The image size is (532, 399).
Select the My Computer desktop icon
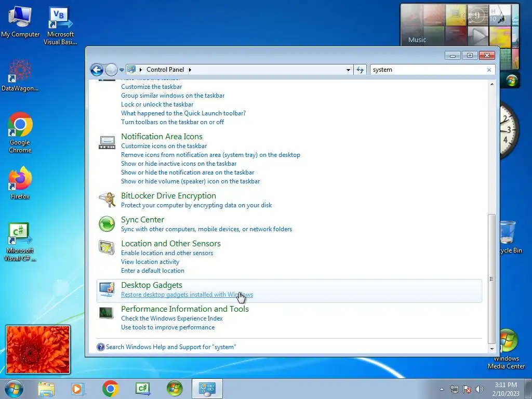(20, 22)
